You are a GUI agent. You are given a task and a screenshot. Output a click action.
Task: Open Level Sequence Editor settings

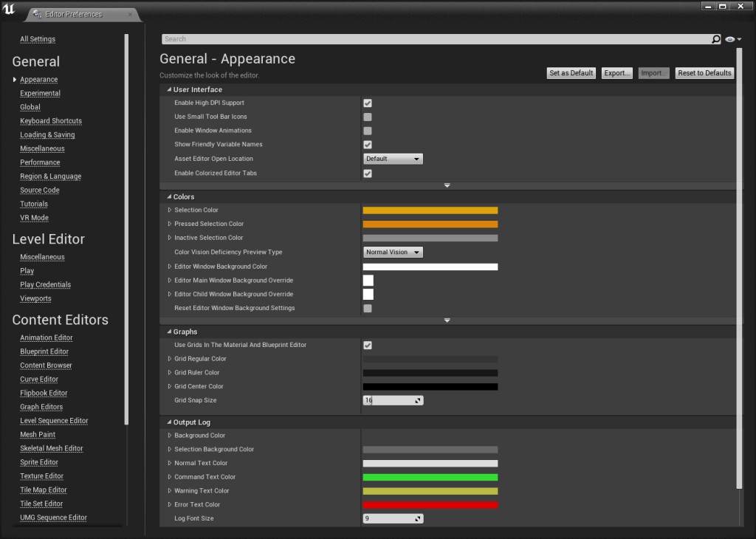coord(54,421)
